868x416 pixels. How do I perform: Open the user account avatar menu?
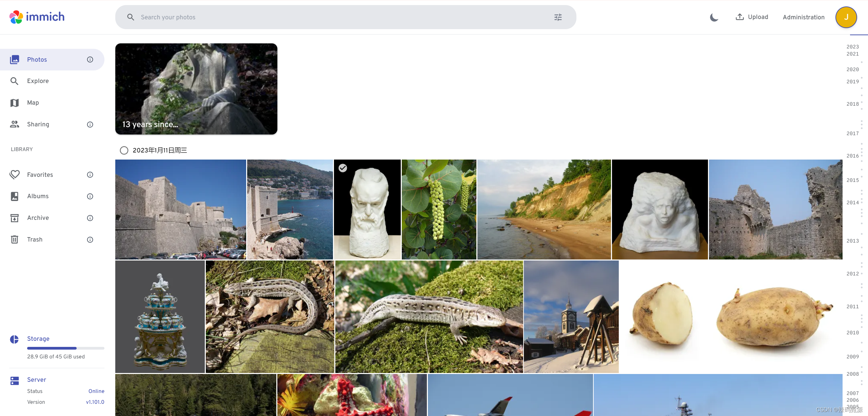pos(846,17)
